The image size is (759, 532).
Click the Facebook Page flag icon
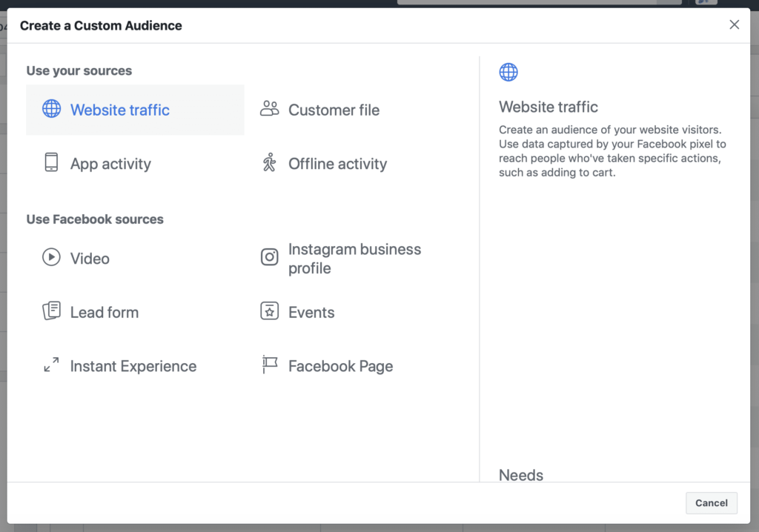click(269, 365)
